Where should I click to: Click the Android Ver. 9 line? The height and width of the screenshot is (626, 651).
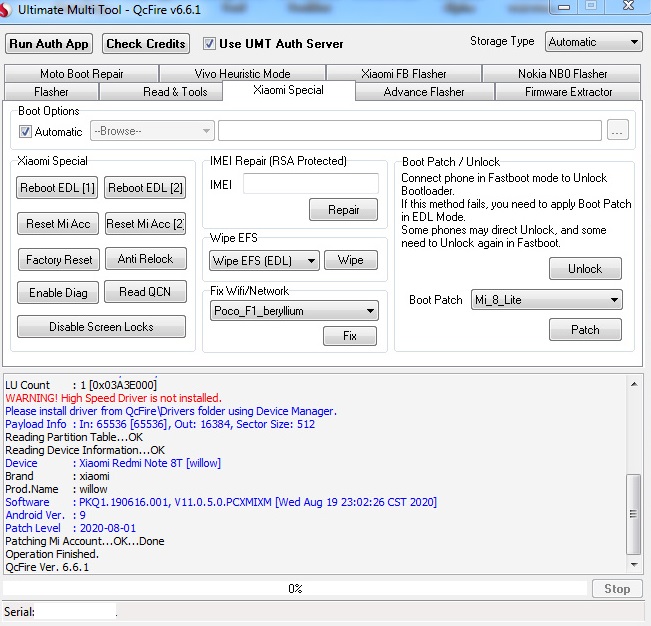[45, 515]
